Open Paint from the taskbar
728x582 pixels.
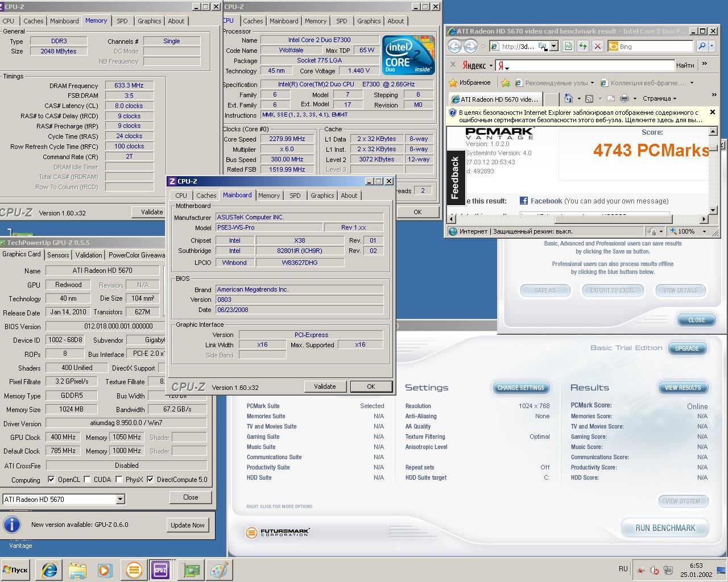coord(219,569)
